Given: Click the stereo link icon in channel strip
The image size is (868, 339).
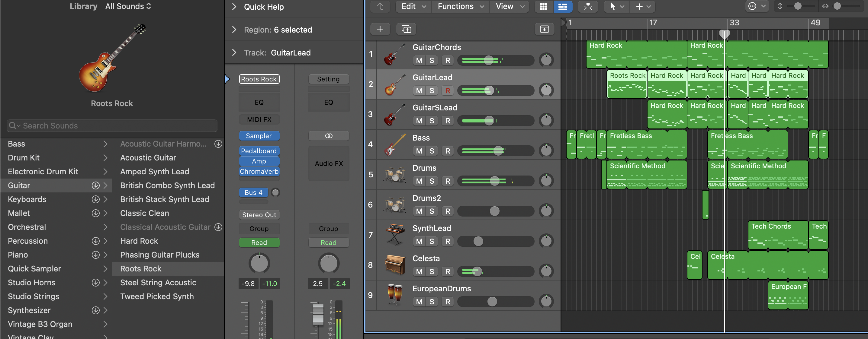Looking at the screenshot, I should click(x=329, y=136).
